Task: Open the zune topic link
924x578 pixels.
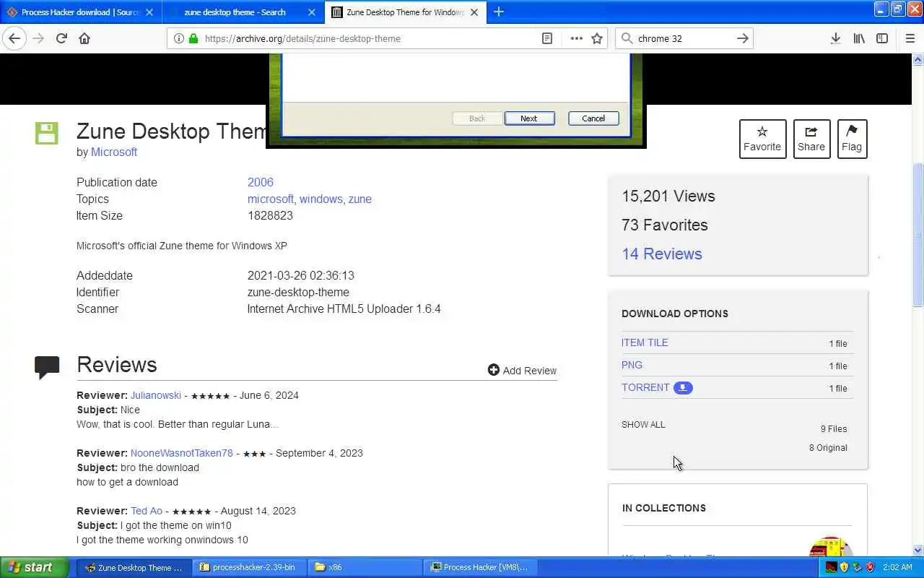Action: tap(360, 199)
